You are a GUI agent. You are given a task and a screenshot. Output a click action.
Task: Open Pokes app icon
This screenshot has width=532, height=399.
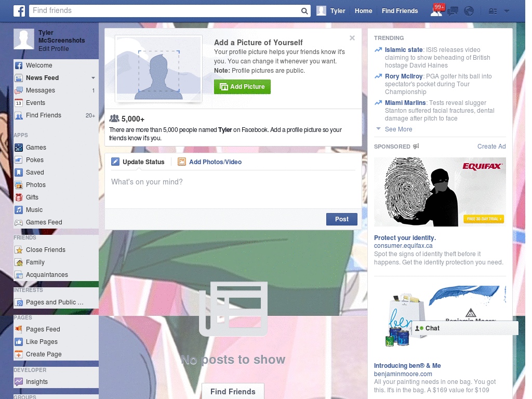19,160
